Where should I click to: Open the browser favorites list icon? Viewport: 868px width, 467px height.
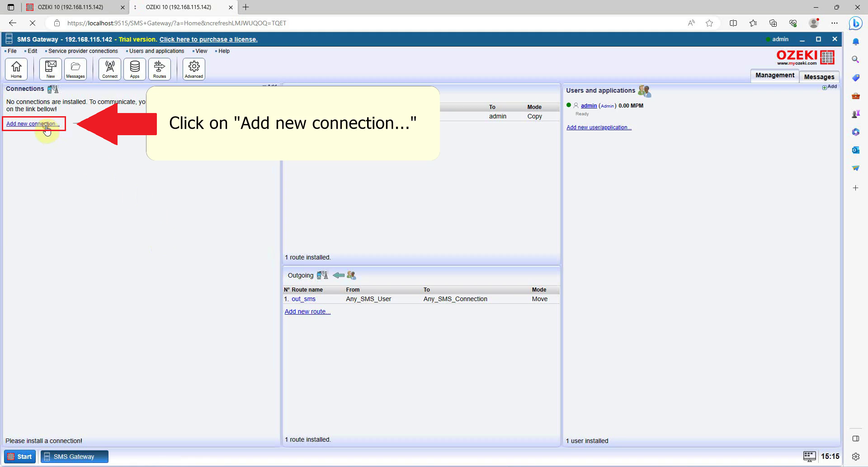click(753, 23)
